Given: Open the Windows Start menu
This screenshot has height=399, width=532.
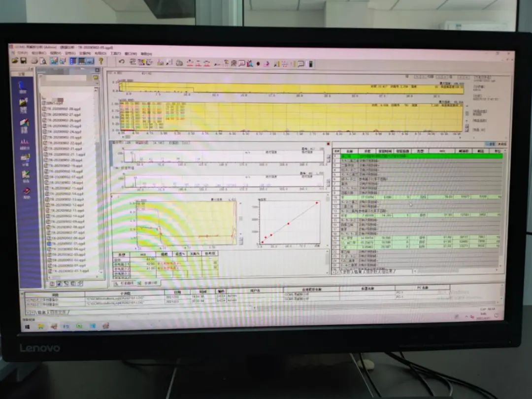Looking at the screenshot, I should tap(28, 326).
